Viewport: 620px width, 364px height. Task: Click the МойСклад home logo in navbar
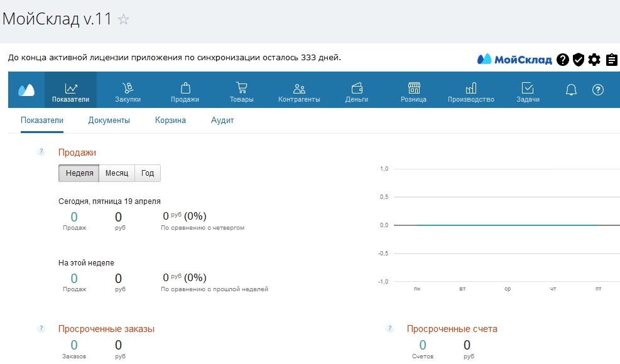tap(26, 90)
